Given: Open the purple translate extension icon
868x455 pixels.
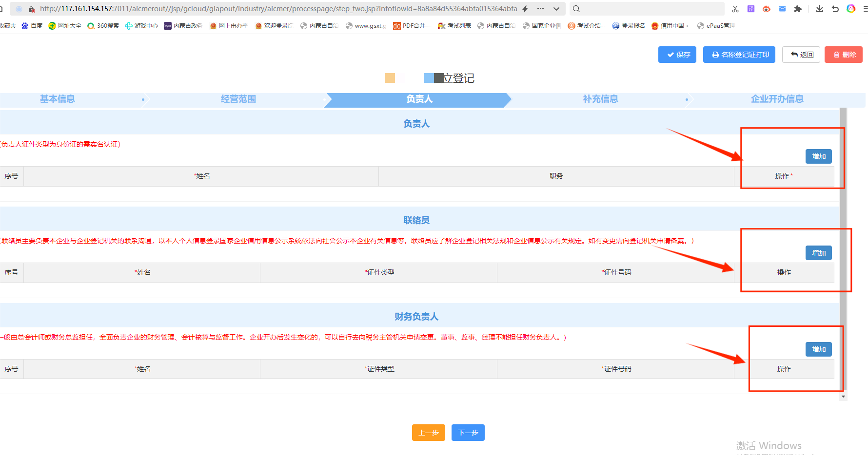Looking at the screenshot, I should [751, 9].
